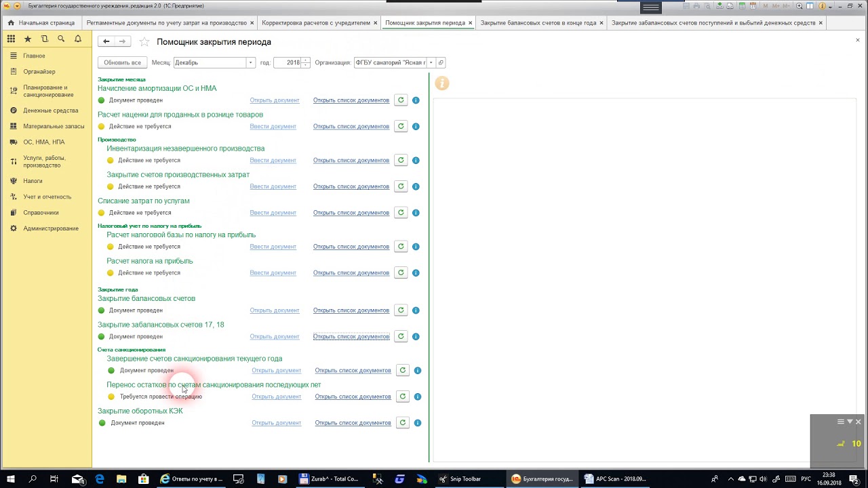The image size is (868, 488).
Task: Open the Материальные запасы section
Action: [x=54, y=126]
